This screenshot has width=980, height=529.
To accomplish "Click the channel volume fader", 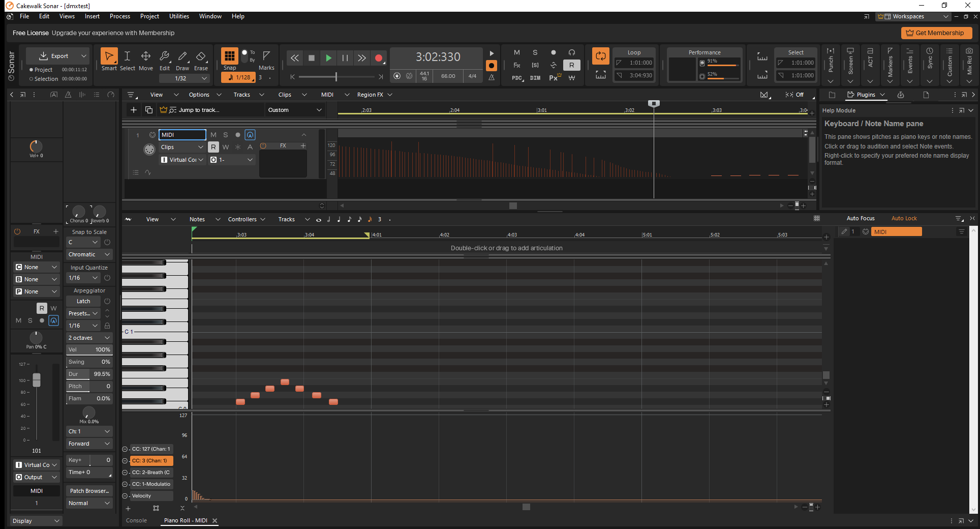I will click(37, 379).
